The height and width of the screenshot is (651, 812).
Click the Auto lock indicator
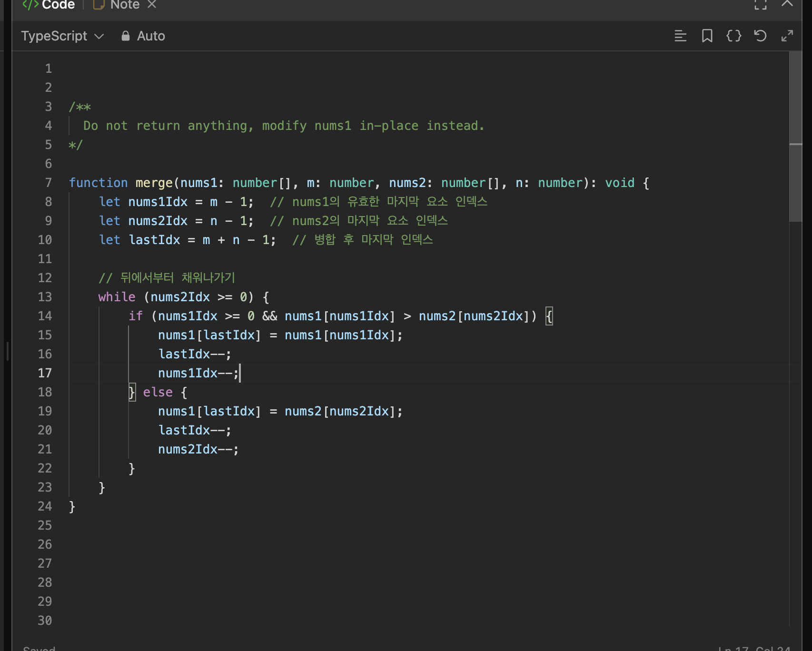pyautogui.click(x=143, y=36)
